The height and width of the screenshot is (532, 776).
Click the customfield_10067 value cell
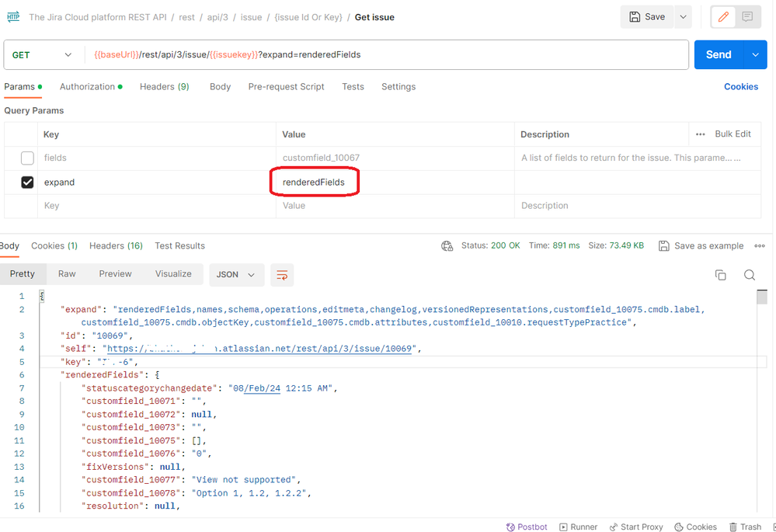pos(395,158)
